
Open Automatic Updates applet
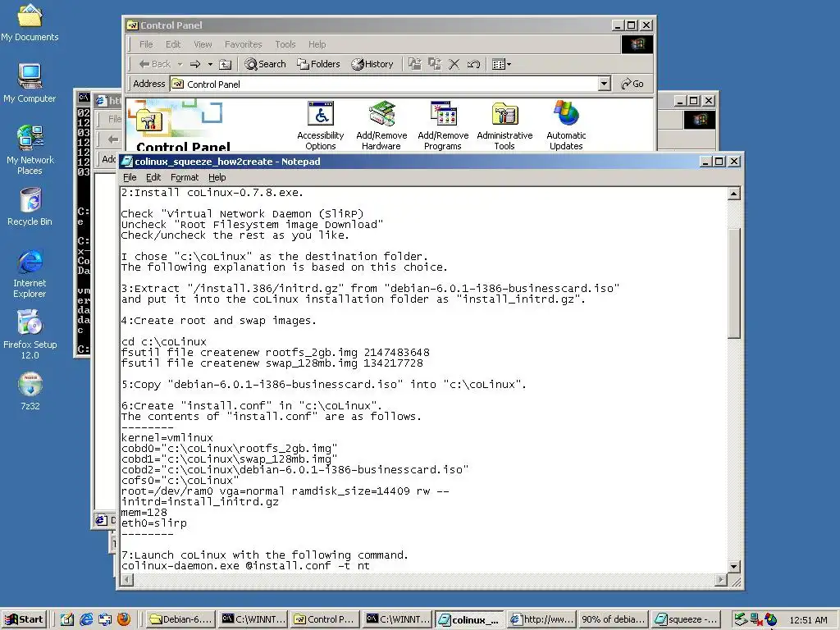566,126
